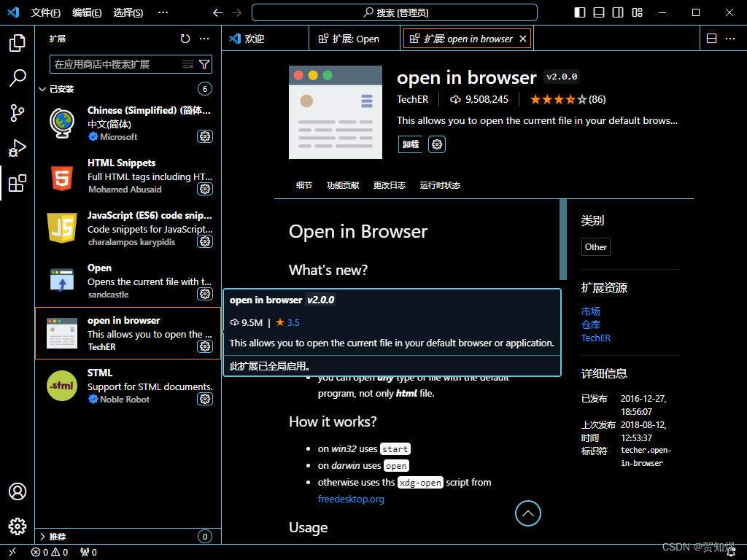Image resolution: width=747 pixels, height=560 pixels.
Task: Go back with the navigation arrow
Action: 217,13
